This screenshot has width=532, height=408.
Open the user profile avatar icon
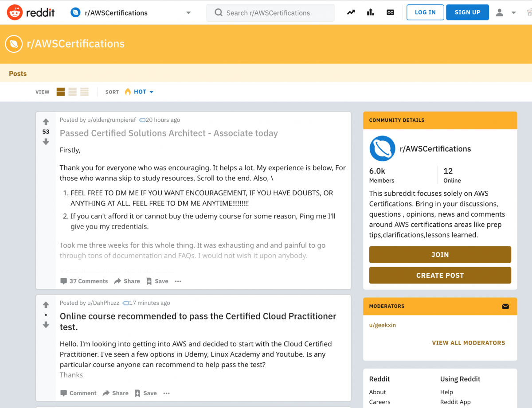pos(499,12)
